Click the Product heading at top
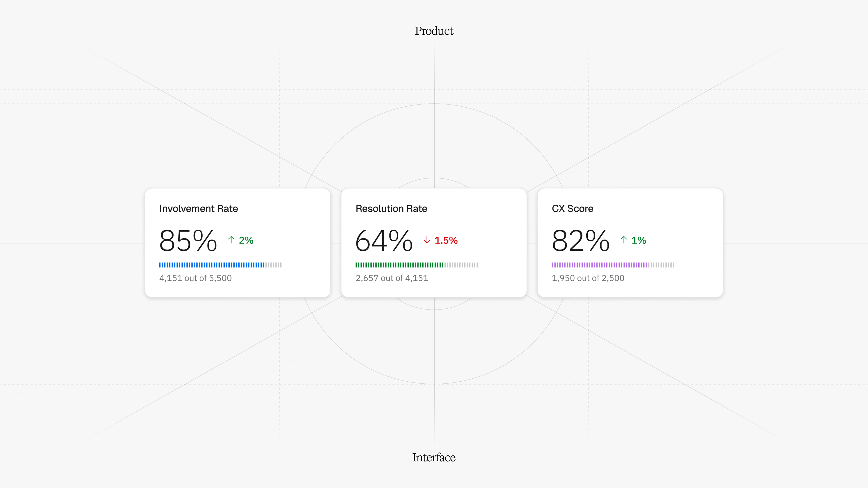Screen dimensions: 868x488 point(434,31)
